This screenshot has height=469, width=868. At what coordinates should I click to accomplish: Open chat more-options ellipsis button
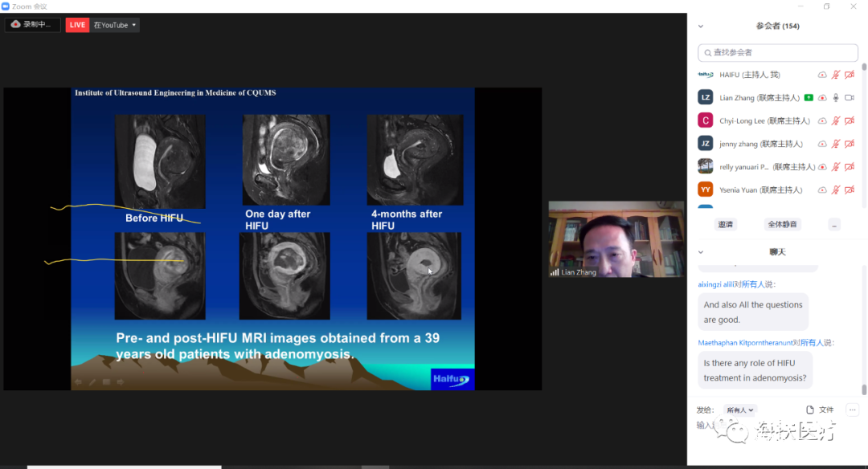853,410
